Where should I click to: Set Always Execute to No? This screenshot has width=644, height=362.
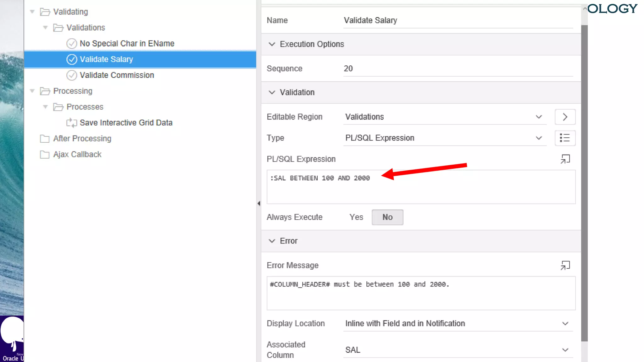tap(387, 217)
